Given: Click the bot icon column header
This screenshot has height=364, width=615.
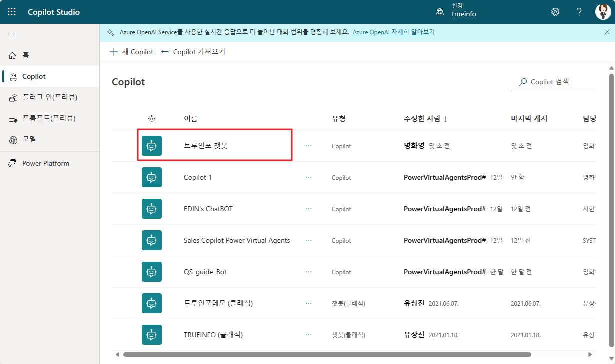Looking at the screenshot, I should tap(152, 119).
